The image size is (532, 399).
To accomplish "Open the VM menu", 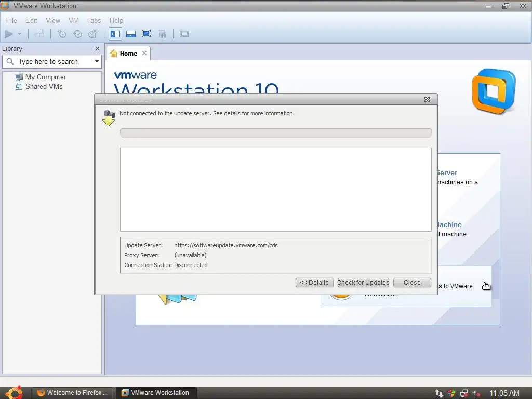I will click(x=74, y=20).
